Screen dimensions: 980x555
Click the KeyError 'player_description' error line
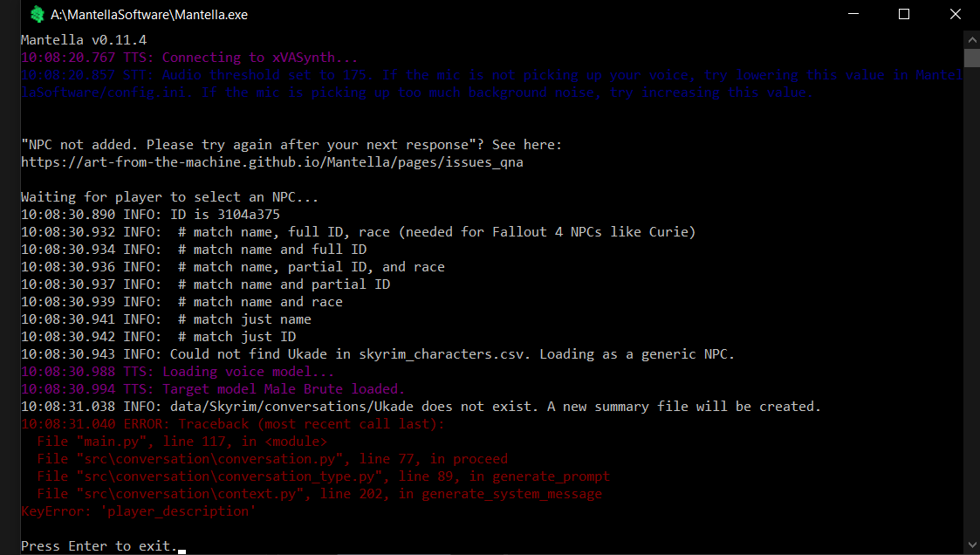[x=138, y=511]
